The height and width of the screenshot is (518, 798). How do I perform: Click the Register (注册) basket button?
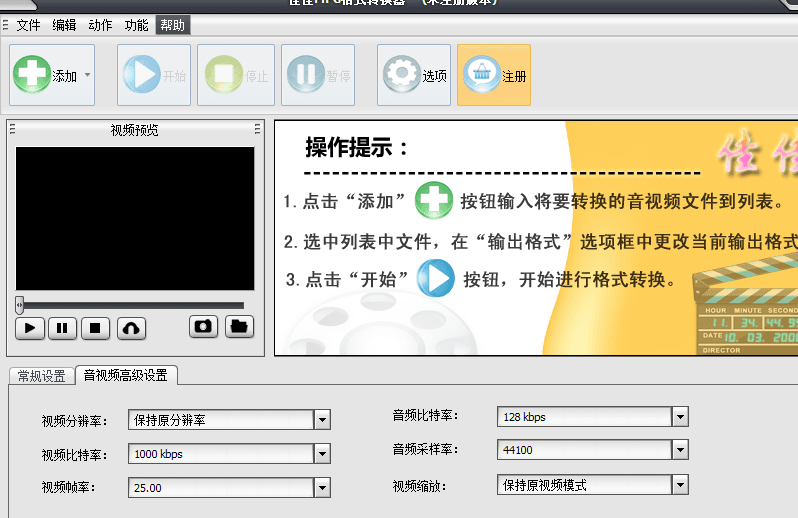click(494, 75)
